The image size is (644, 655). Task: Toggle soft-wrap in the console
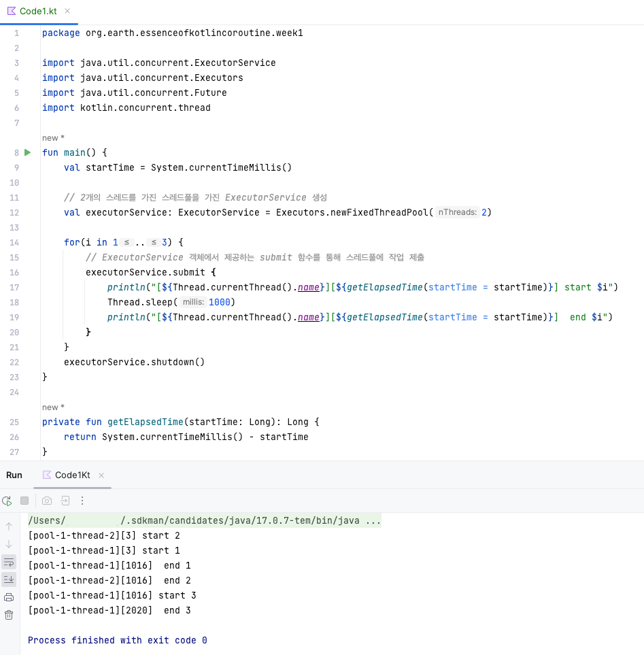click(8, 562)
